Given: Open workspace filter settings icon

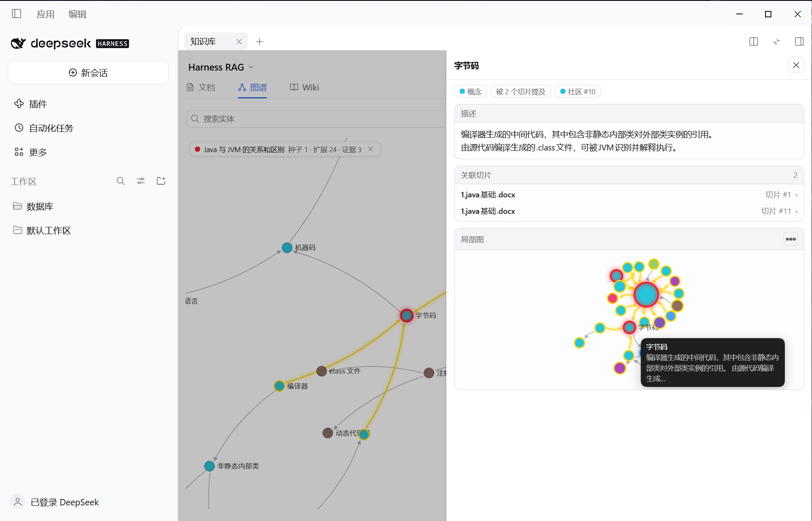Looking at the screenshot, I should point(141,181).
